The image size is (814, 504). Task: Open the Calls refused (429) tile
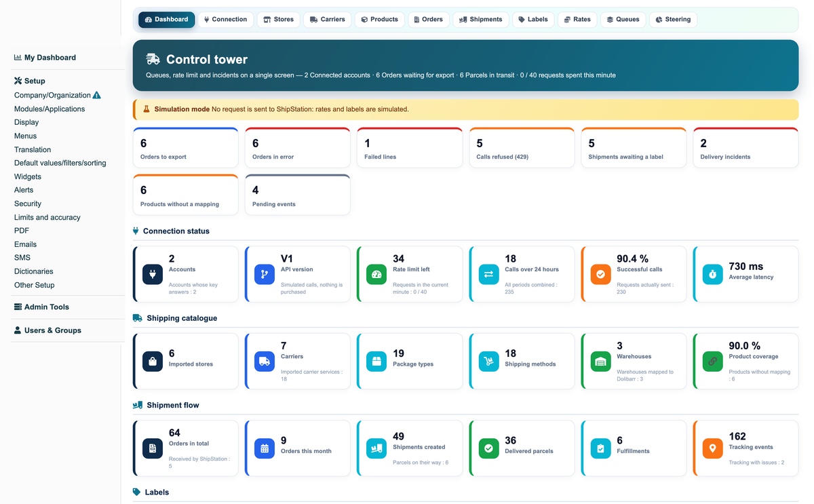[522, 148]
